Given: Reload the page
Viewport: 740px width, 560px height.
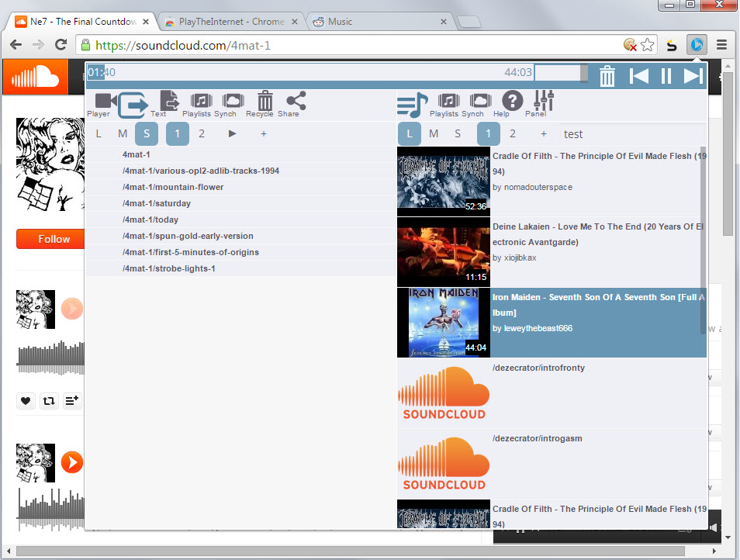Looking at the screenshot, I should [x=61, y=45].
